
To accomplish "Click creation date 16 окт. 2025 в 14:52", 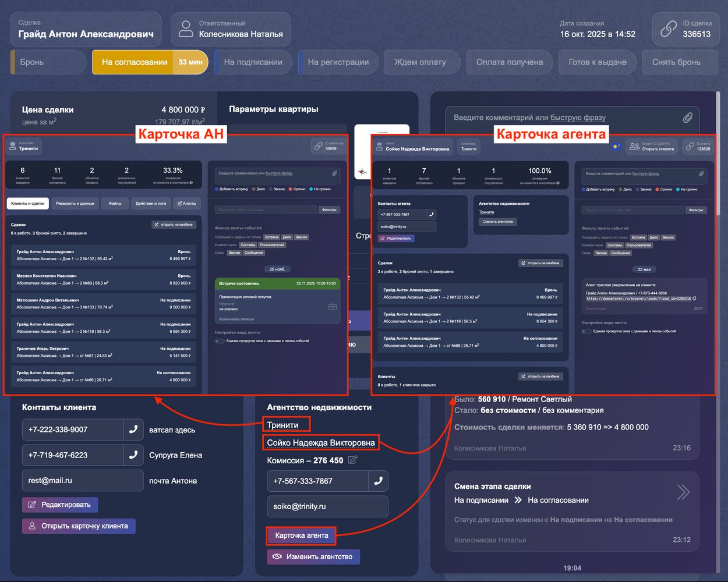I will [598, 34].
